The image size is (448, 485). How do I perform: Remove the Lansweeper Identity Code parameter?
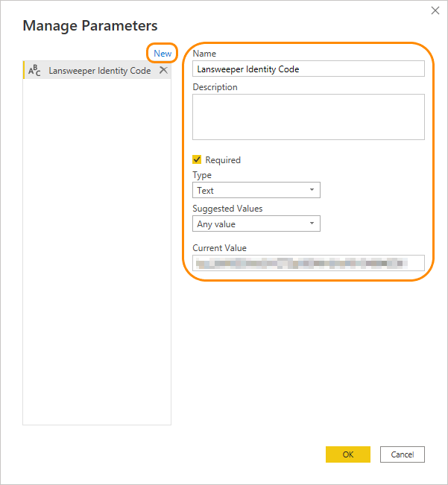163,70
